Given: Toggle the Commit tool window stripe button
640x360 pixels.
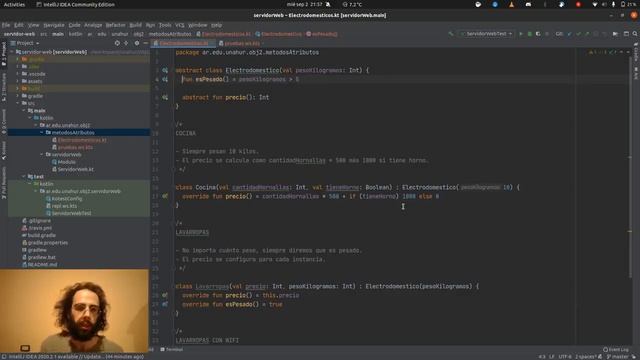Looking at the screenshot, I should 4,121.
